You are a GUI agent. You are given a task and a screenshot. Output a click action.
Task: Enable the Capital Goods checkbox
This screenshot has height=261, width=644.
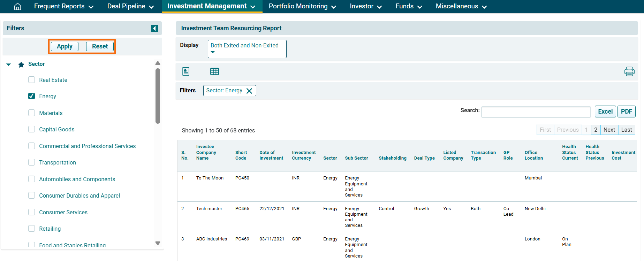point(32,129)
